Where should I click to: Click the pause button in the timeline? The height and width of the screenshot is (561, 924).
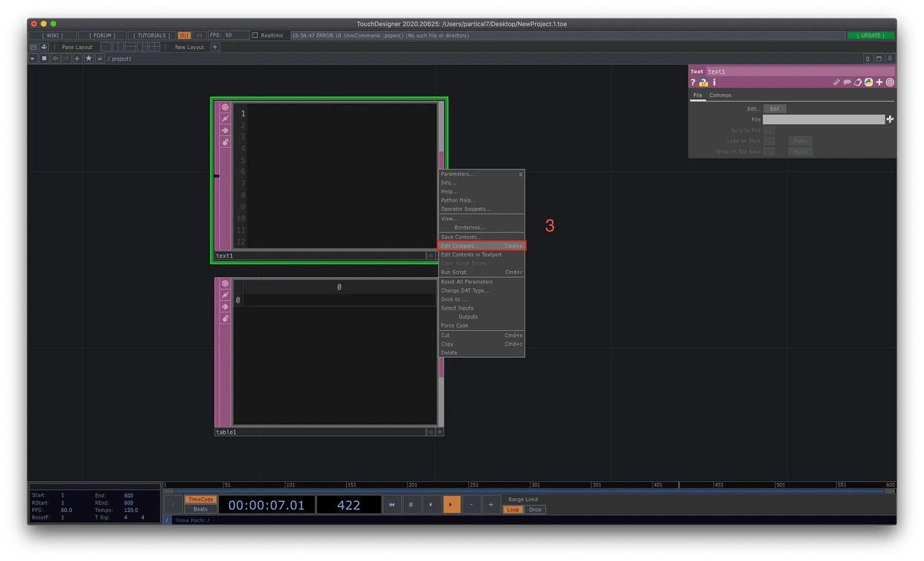411,505
